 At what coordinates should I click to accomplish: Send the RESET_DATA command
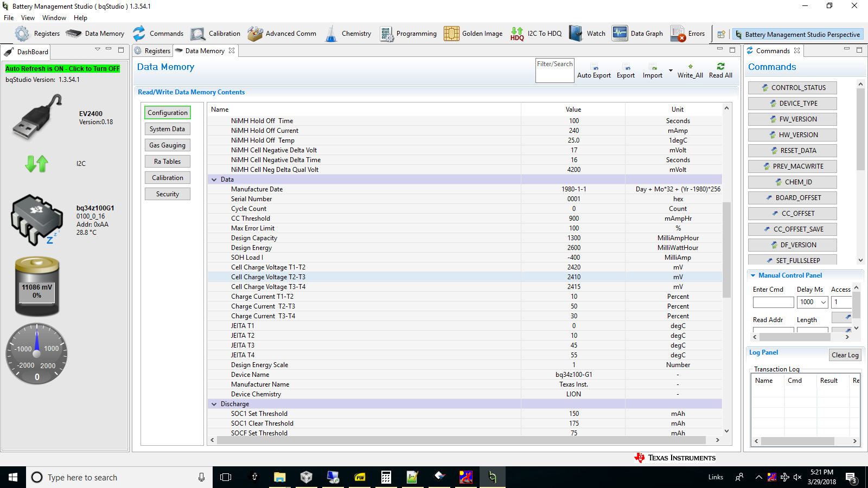coord(793,151)
